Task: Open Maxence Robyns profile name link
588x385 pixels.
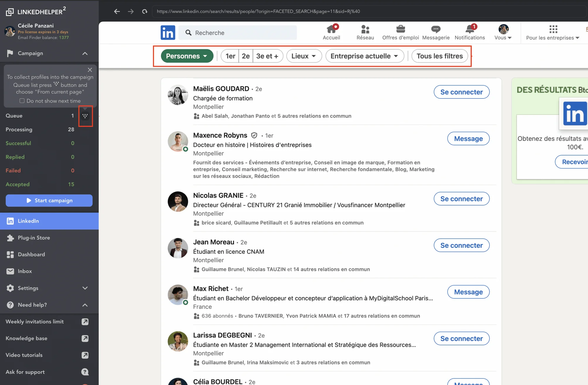Action: click(220, 135)
